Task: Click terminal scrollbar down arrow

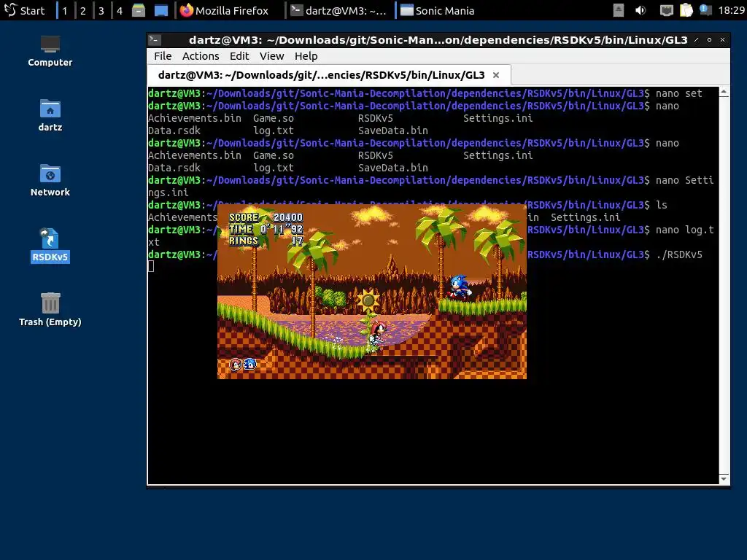Action: click(724, 479)
